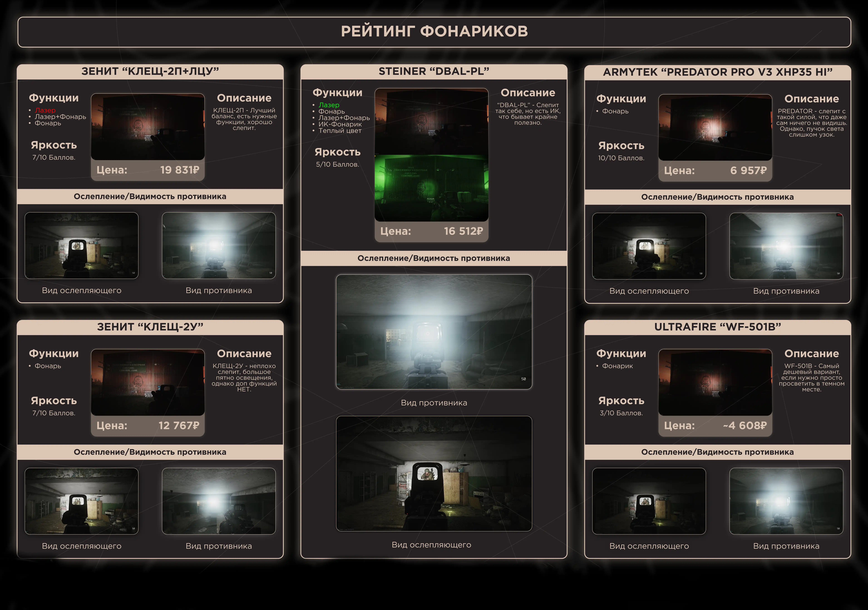This screenshot has height=610, width=868.
Task: Click "ИК-Фонарик" in the DBAL-PL functions
Action: [340, 124]
